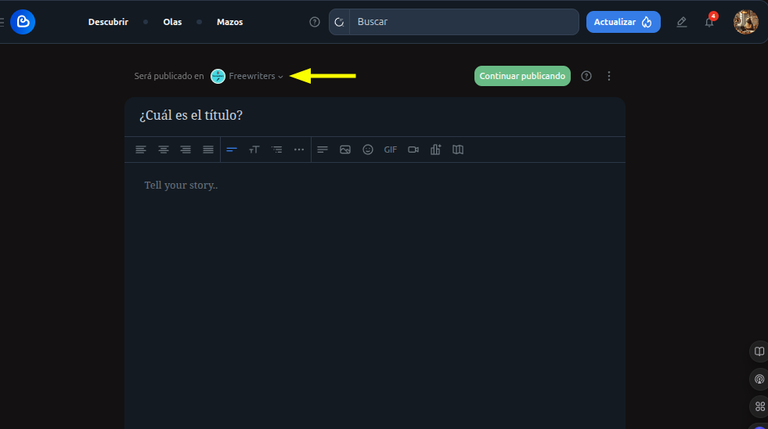Click the list indent icon

tap(277, 149)
